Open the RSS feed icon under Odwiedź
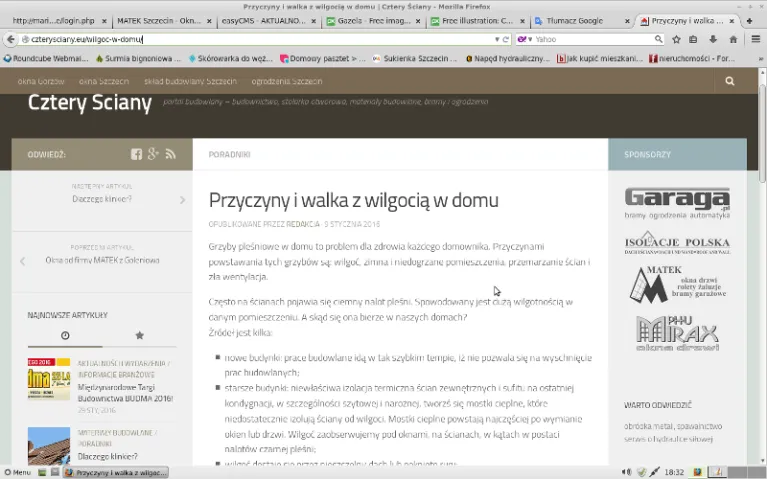 click(170, 154)
